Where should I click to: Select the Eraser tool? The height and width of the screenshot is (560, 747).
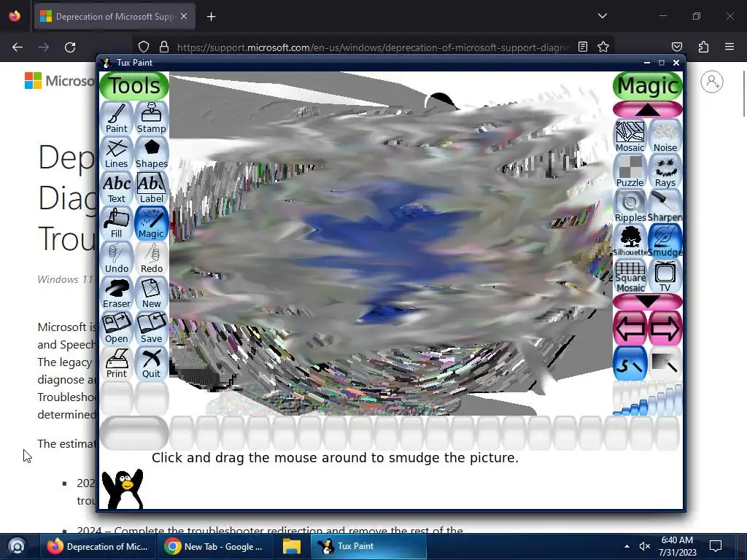(x=116, y=293)
